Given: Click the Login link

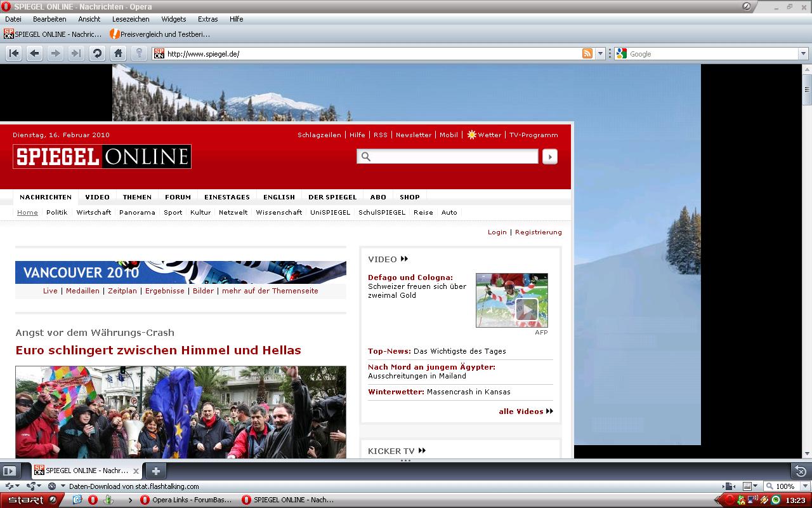Looking at the screenshot, I should click(497, 232).
